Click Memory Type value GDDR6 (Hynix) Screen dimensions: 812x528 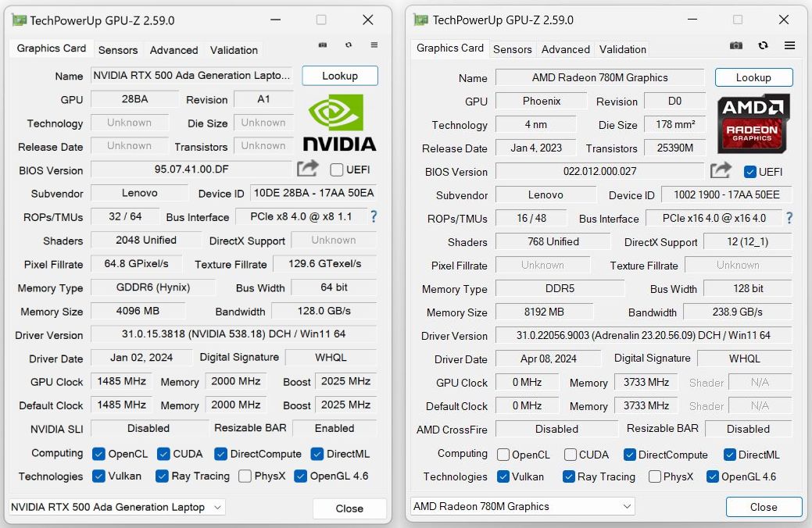[152, 287]
